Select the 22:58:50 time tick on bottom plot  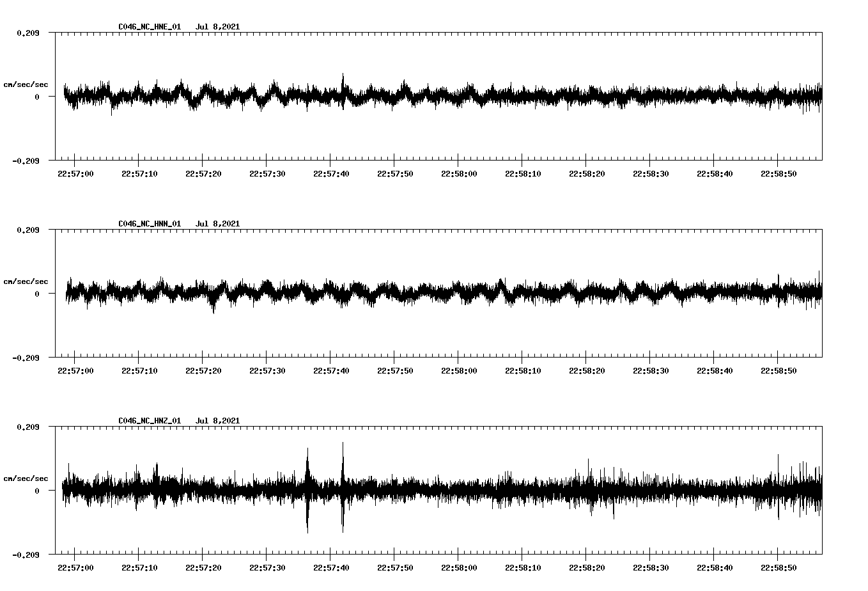click(x=778, y=567)
